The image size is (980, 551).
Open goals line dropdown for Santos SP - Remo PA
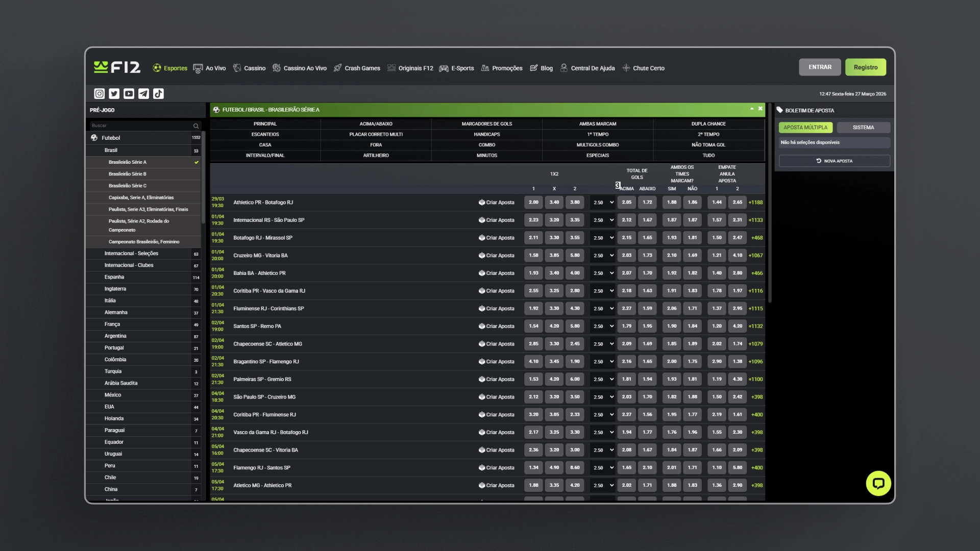pyautogui.click(x=603, y=327)
